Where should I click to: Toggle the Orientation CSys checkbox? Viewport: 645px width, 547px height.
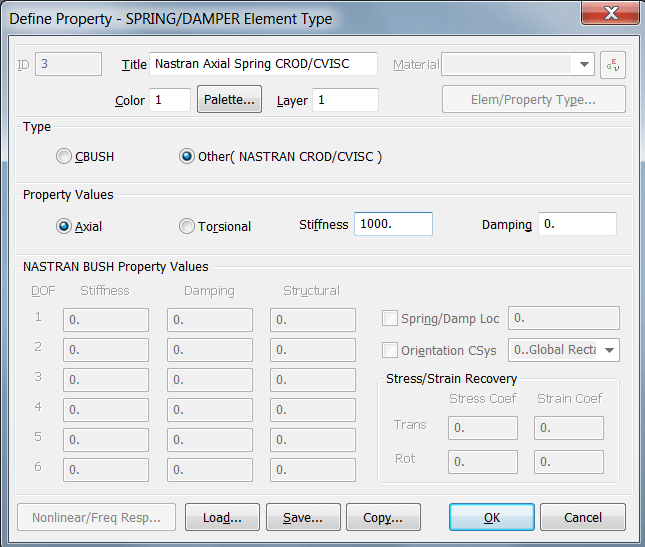[390, 350]
